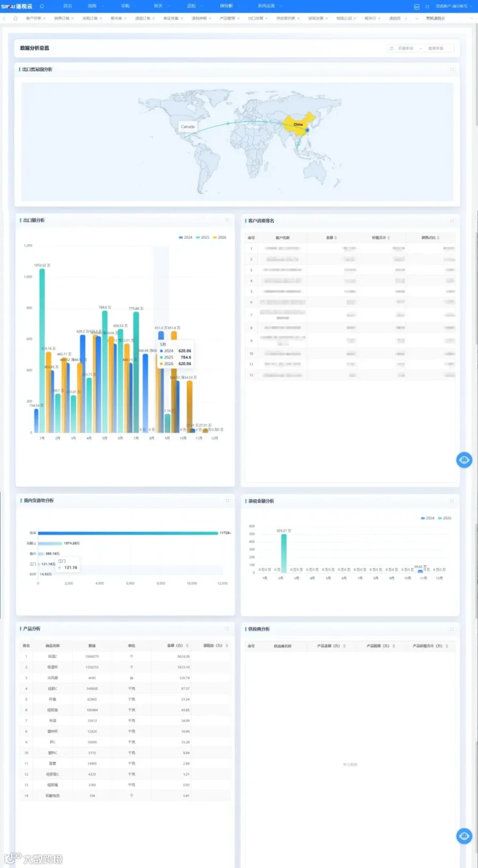Open the 销售 dropdown in the top navigation
Screen dimensions: 478x868
pos(95,6)
